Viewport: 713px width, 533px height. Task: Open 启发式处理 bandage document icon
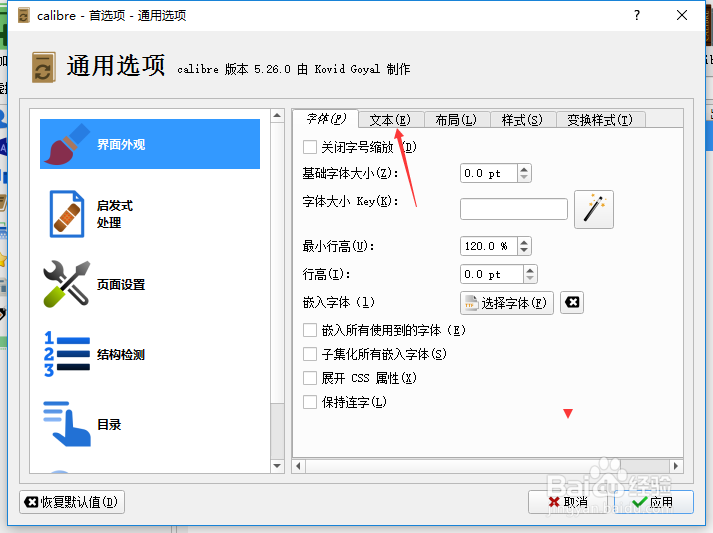click(x=67, y=214)
